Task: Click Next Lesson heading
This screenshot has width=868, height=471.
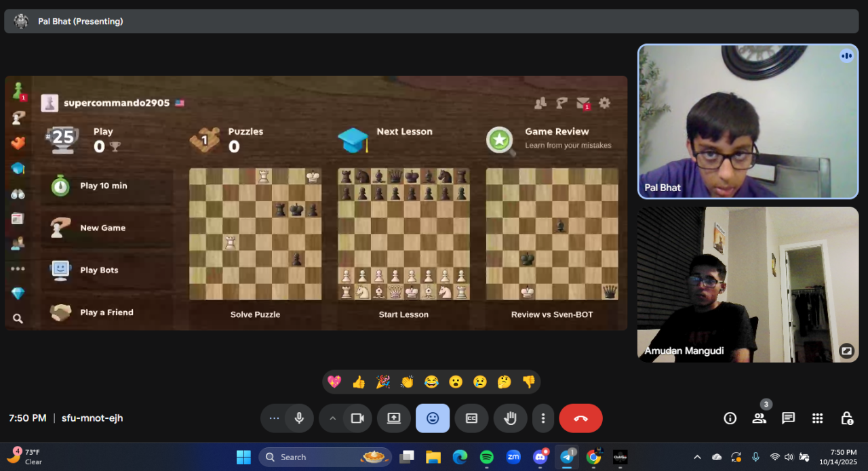Action: (404, 131)
